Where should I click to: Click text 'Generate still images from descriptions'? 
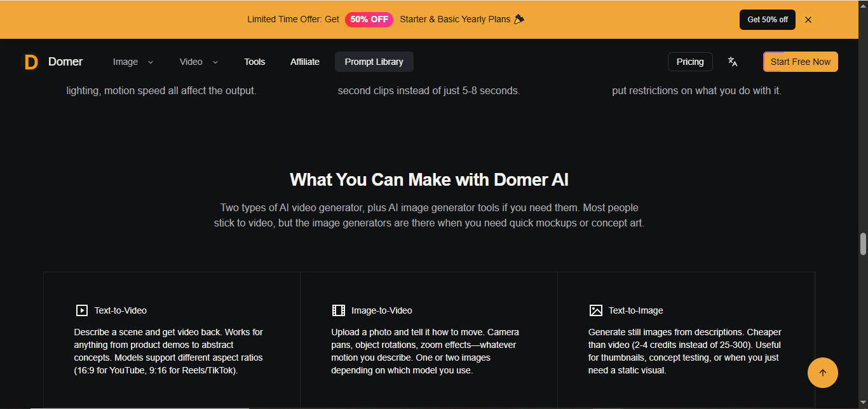666,332
